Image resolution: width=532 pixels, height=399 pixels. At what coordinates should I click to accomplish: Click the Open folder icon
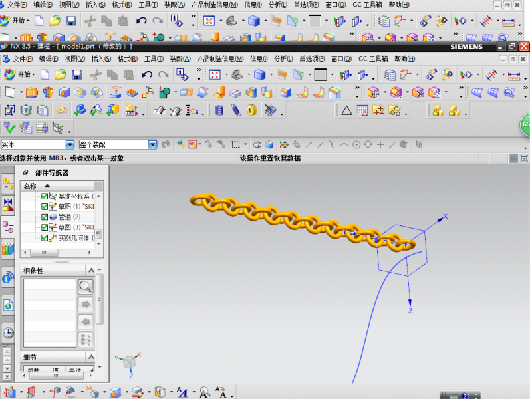(61, 74)
